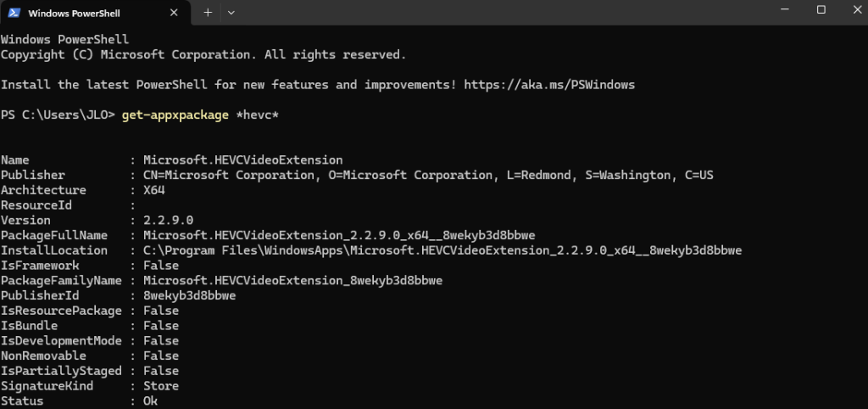Select the Windows PowerShell tab title
Screen dimensions: 868x409
tap(74, 13)
